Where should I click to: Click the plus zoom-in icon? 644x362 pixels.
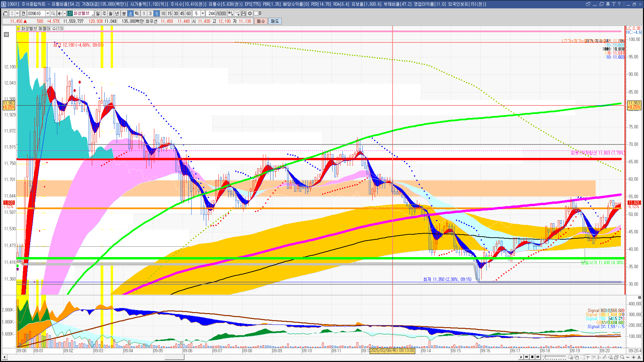[x=634, y=357]
